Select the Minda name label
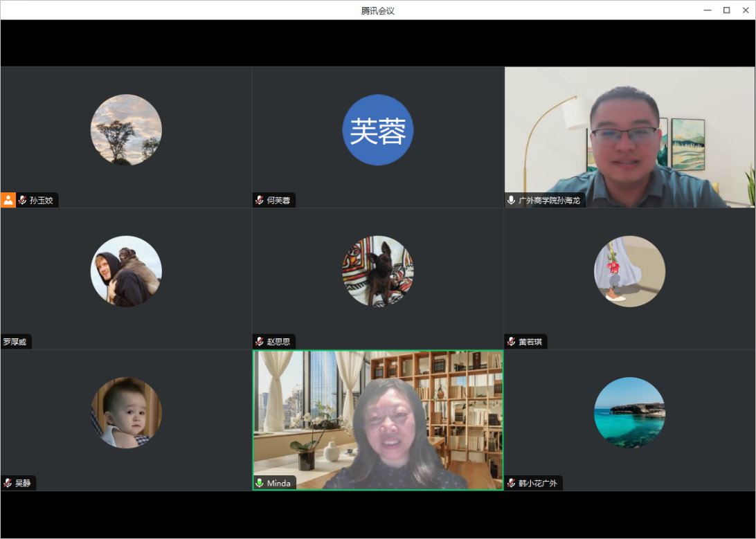Image resolution: width=756 pixels, height=539 pixels. pos(279,483)
